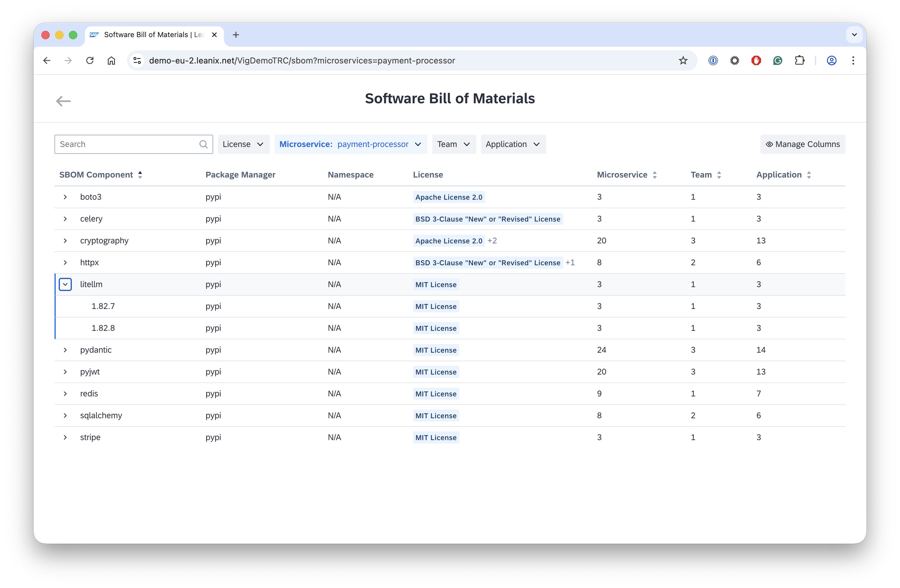The height and width of the screenshot is (588, 900).
Task: Sort by SBOM Component column
Action: (x=140, y=175)
